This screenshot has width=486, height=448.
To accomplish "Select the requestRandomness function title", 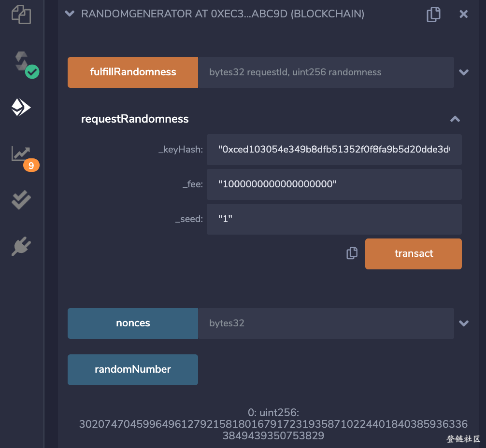I will click(135, 119).
